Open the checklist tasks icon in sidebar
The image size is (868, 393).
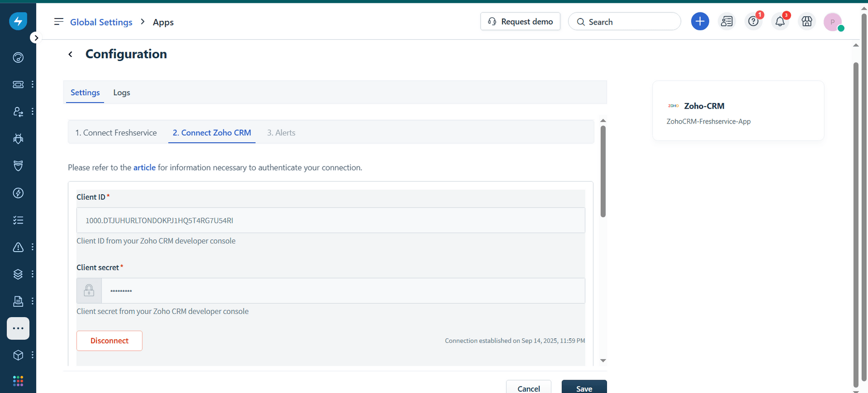(x=18, y=220)
